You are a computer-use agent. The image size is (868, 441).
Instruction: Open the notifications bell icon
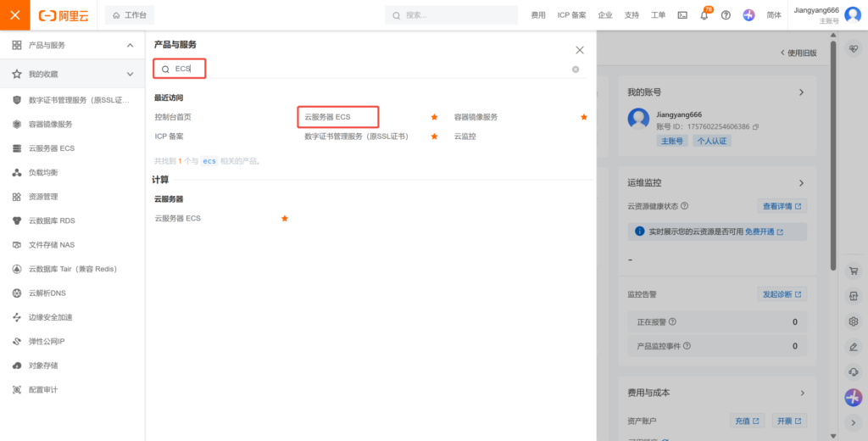tap(704, 15)
